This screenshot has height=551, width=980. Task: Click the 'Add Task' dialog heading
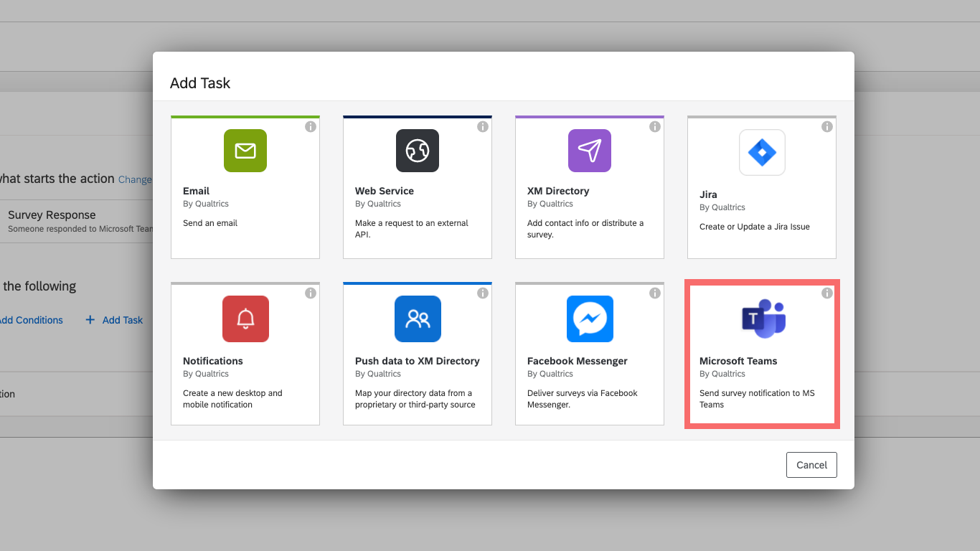click(200, 83)
